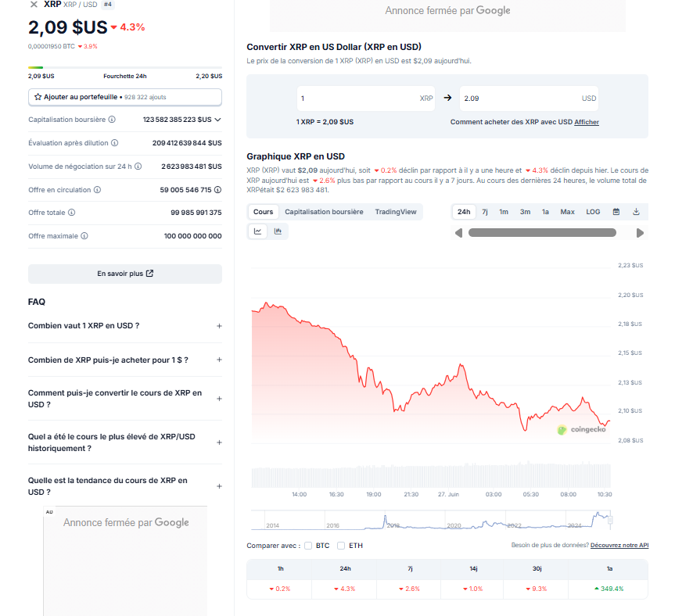Click the 14j -1.0% table cell
The height and width of the screenshot is (616, 675).
point(472,589)
